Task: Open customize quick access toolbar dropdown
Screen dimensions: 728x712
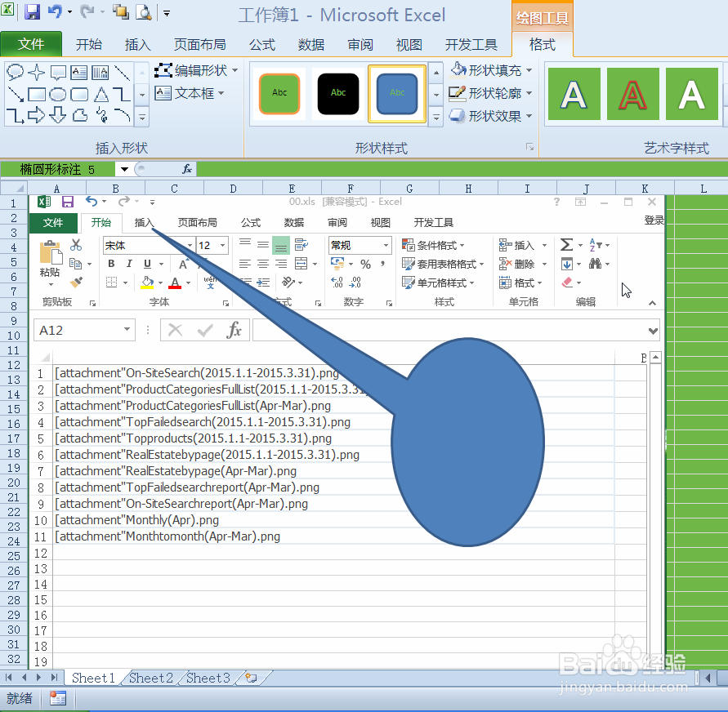Action: 167,13
